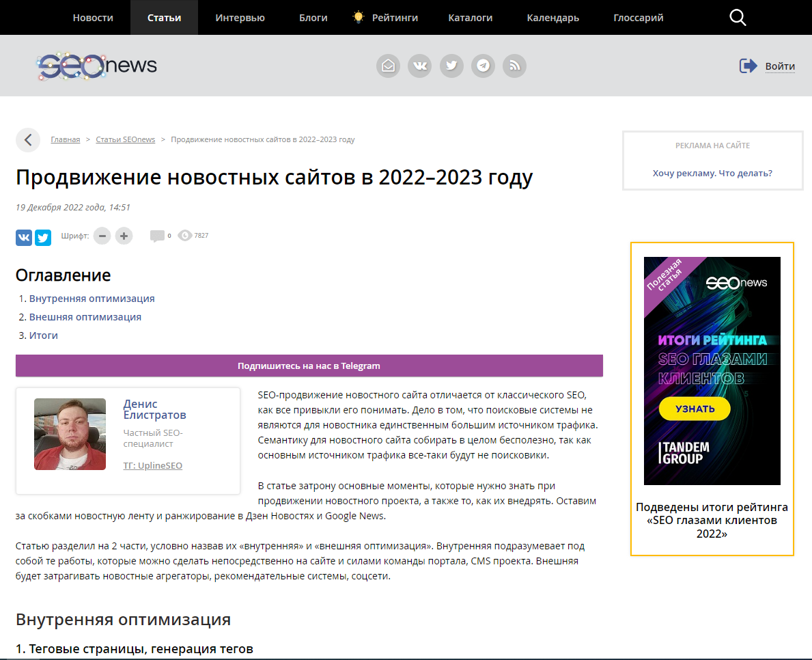The height and width of the screenshot is (660, 812).
Task: Open author Денис Елистратов profile link
Action: pyautogui.click(x=154, y=409)
